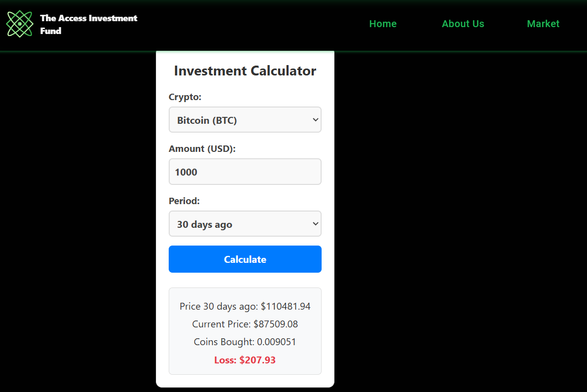Click the 'Coins Bought: 0.009051' value
This screenshot has height=392, width=587.
(x=245, y=342)
